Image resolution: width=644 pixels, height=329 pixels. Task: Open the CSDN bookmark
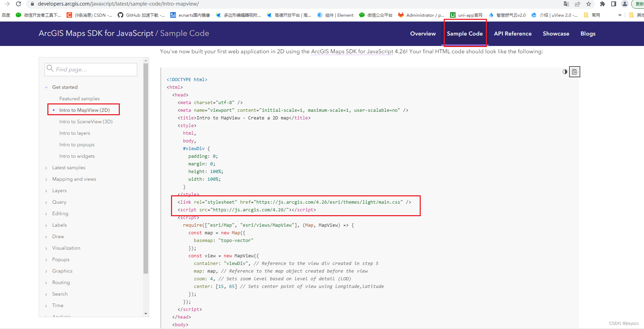(90, 15)
